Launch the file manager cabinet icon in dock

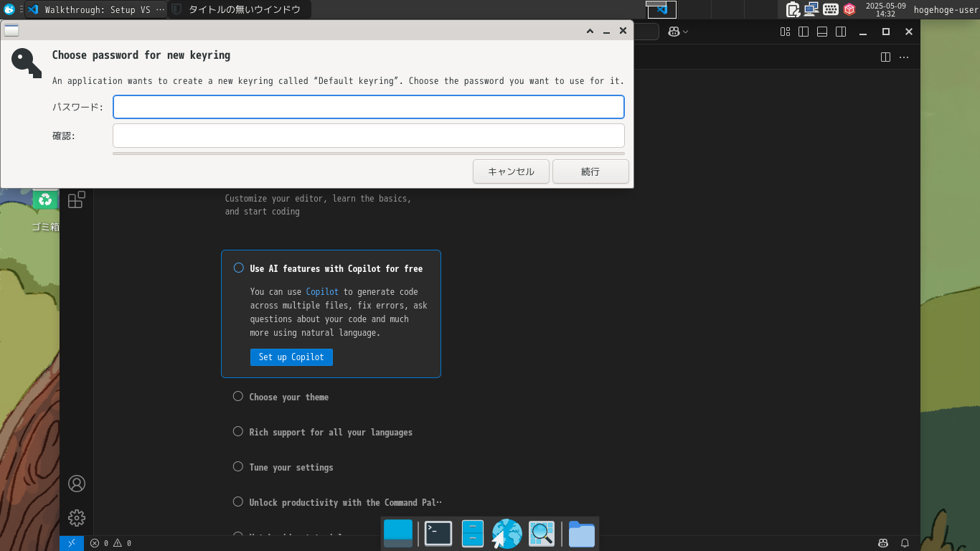click(x=473, y=533)
